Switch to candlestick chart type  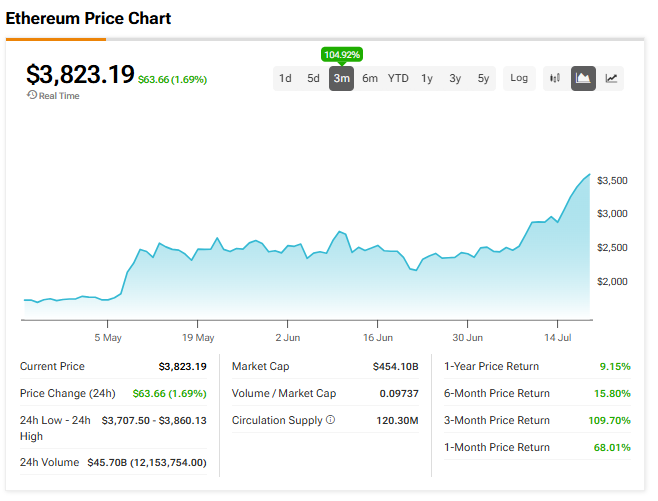[555, 78]
